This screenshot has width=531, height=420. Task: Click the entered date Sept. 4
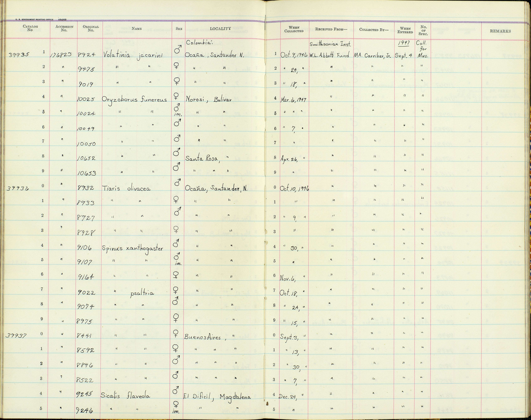click(403, 56)
